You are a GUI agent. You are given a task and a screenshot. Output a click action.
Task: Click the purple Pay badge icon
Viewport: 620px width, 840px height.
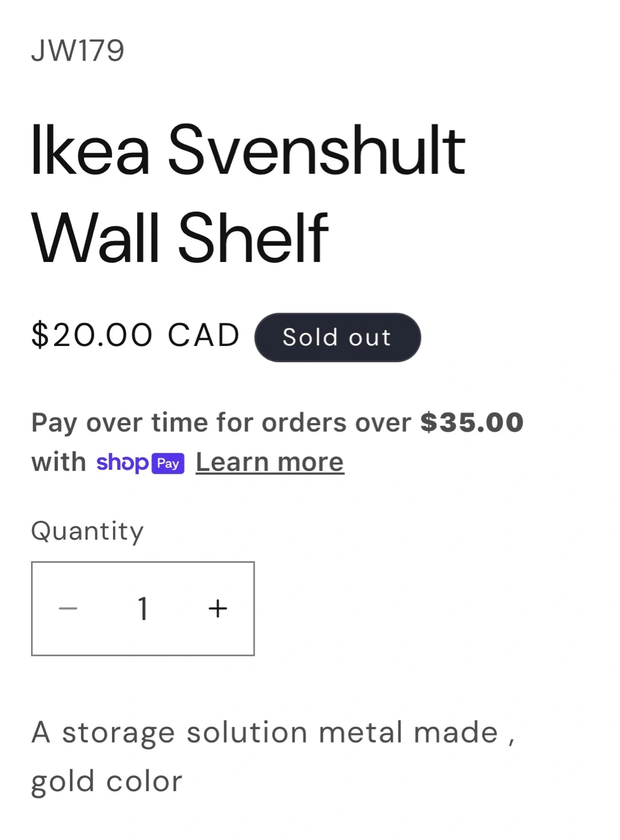168,463
